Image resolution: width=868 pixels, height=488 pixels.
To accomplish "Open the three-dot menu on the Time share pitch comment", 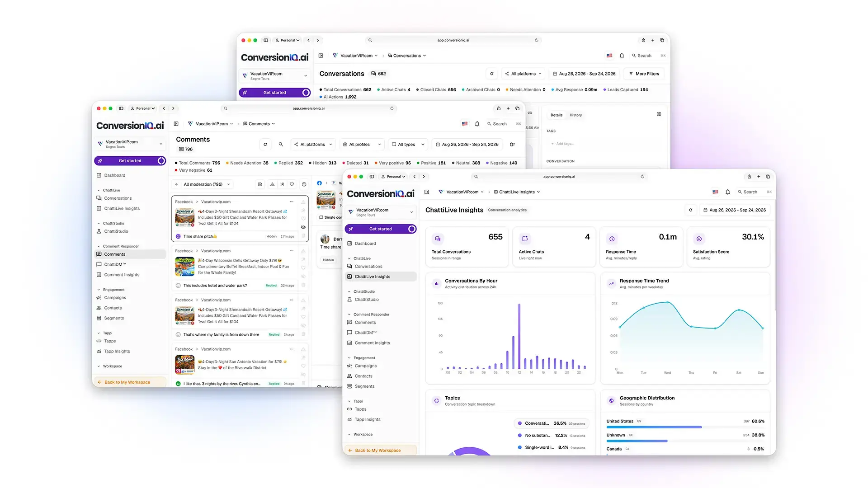I will coord(292,202).
